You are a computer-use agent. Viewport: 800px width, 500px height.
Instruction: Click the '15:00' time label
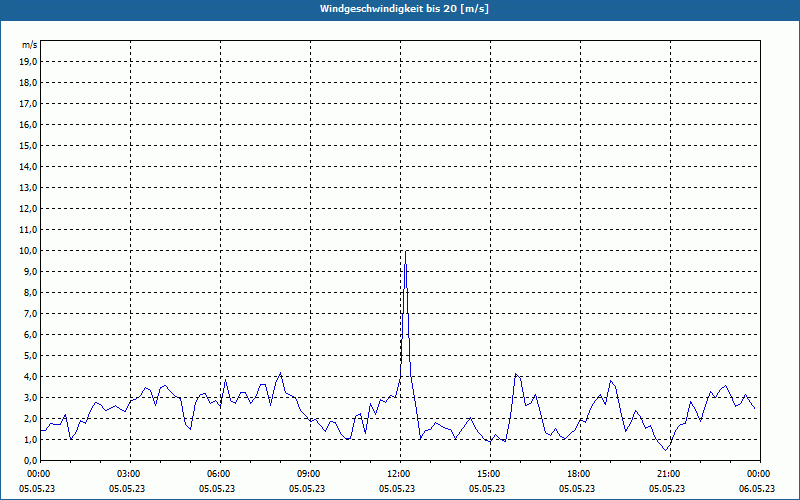490,474
